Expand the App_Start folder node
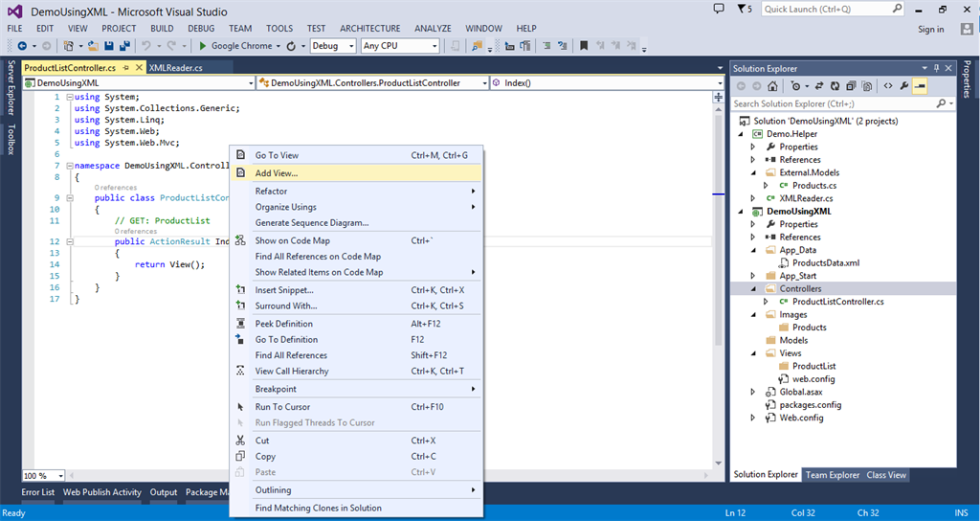Image resolution: width=980 pixels, height=521 pixels. (x=753, y=276)
